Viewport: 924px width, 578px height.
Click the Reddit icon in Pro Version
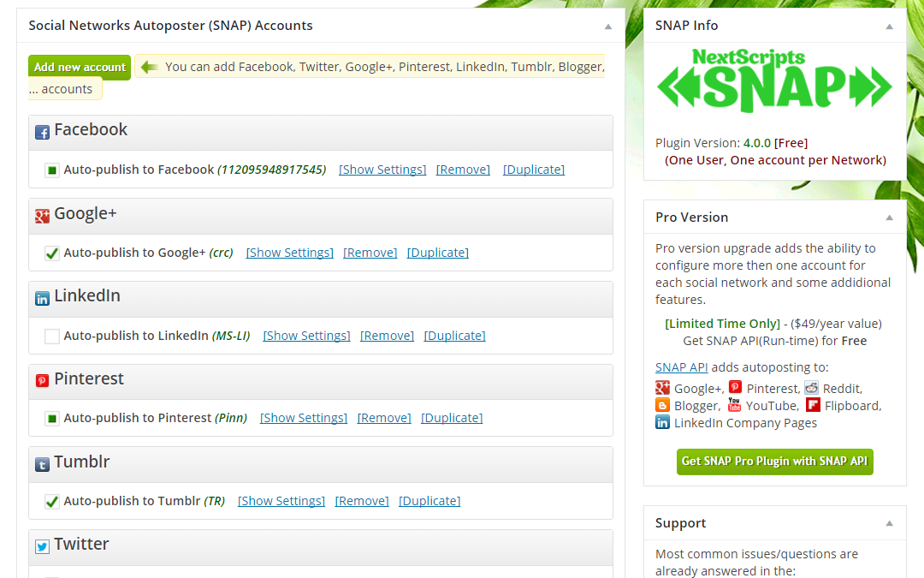[811, 388]
